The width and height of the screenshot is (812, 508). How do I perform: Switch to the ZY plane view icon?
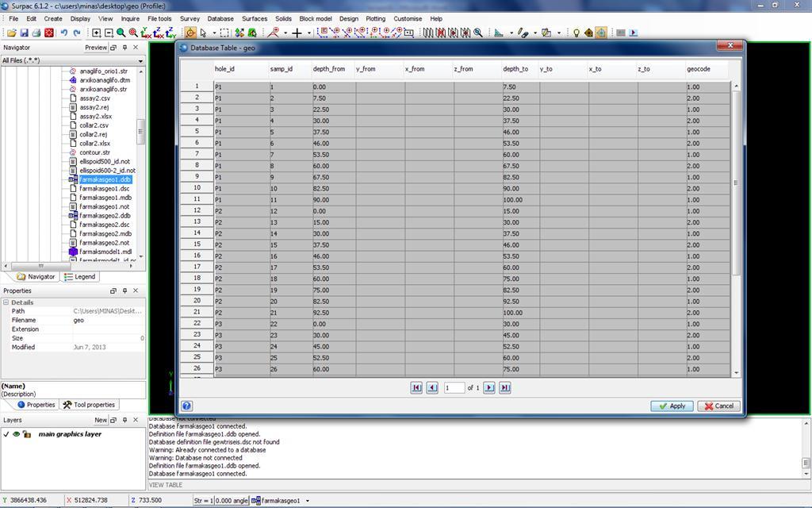click(x=171, y=33)
